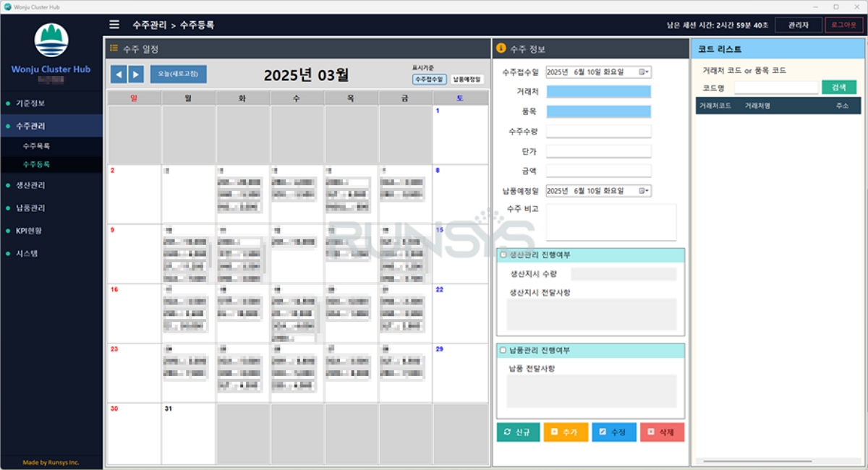
Task: Open calendar picker for 납품예정일
Action: click(x=644, y=191)
